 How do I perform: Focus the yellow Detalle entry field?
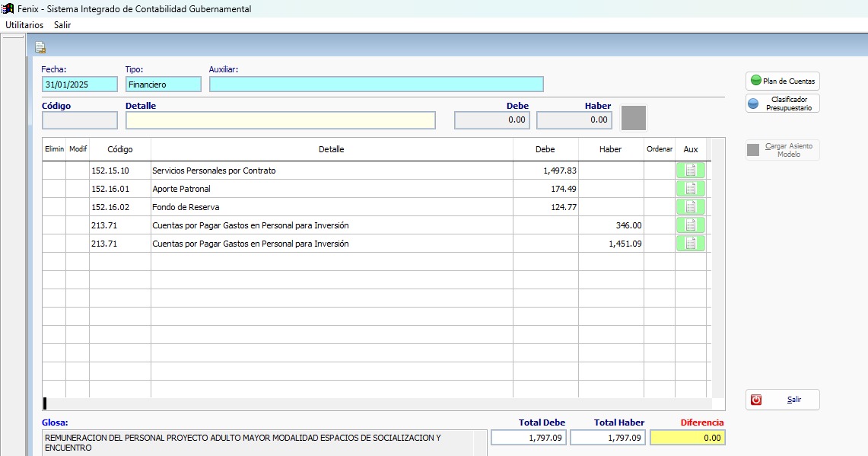[x=280, y=120]
